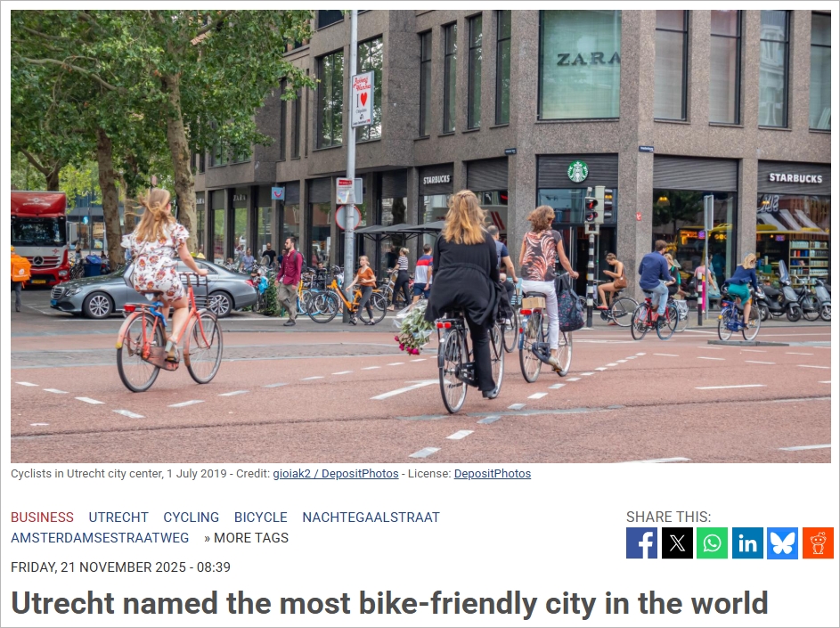The height and width of the screenshot is (628, 840).
Task: Click the SHARE THIS label
Action: (669, 517)
